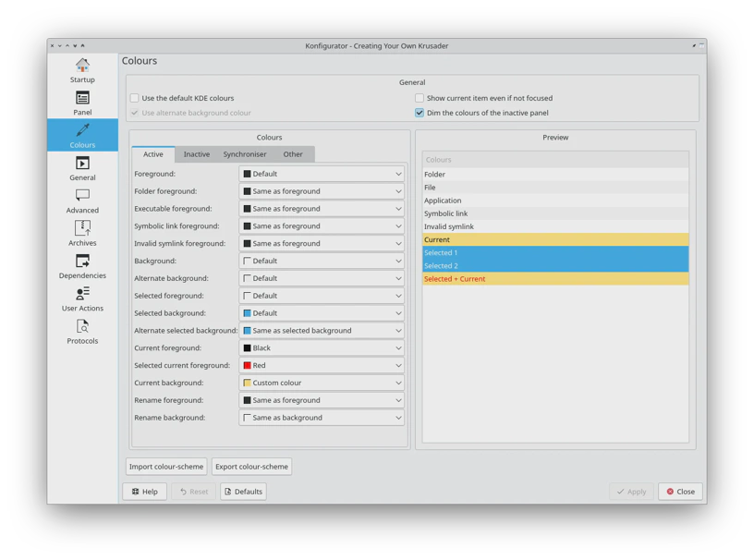Open the Startup settings page icon
This screenshot has width=754, height=560.
(x=82, y=65)
